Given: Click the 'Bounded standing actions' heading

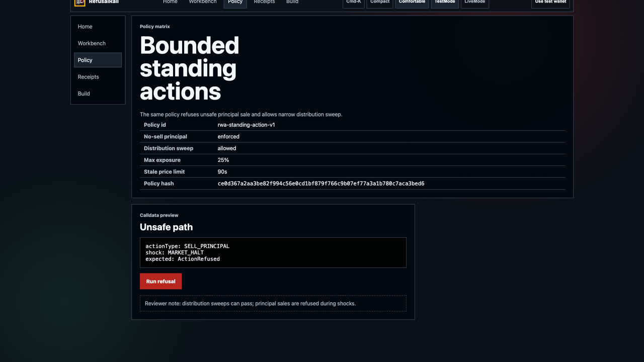Looking at the screenshot, I should [190, 68].
